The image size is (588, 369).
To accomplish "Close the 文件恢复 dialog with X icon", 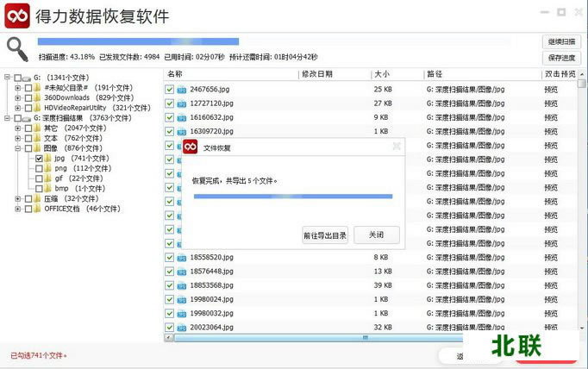I will click(x=396, y=147).
